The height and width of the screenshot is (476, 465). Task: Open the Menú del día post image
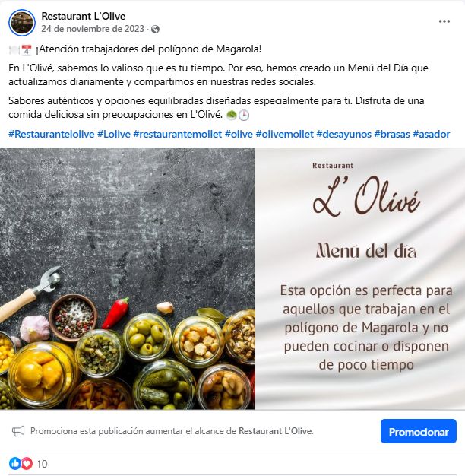[x=232, y=278]
